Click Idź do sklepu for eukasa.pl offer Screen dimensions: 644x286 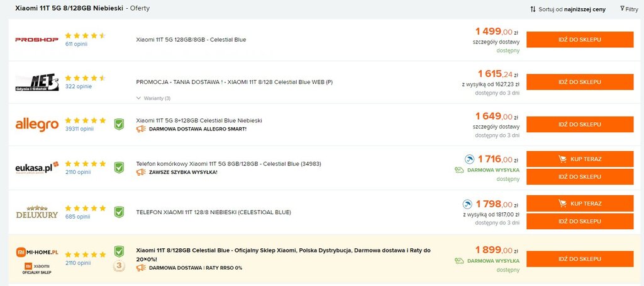click(x=580, y=176)
